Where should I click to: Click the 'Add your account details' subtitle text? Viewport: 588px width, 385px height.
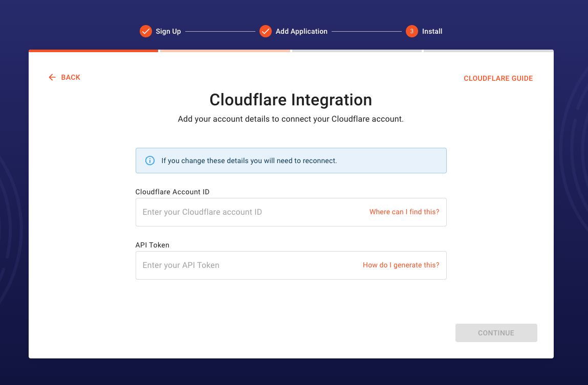click(291, 119)
